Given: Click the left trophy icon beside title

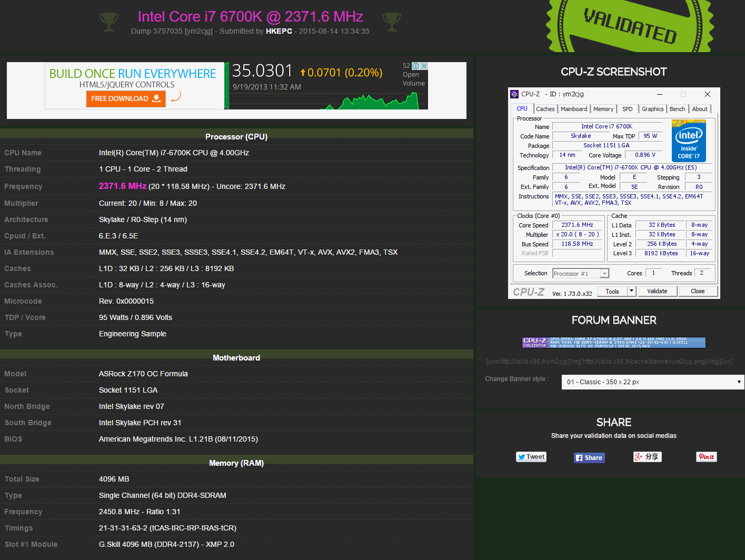Looking at the screenshot, I should tap(109, 22).
